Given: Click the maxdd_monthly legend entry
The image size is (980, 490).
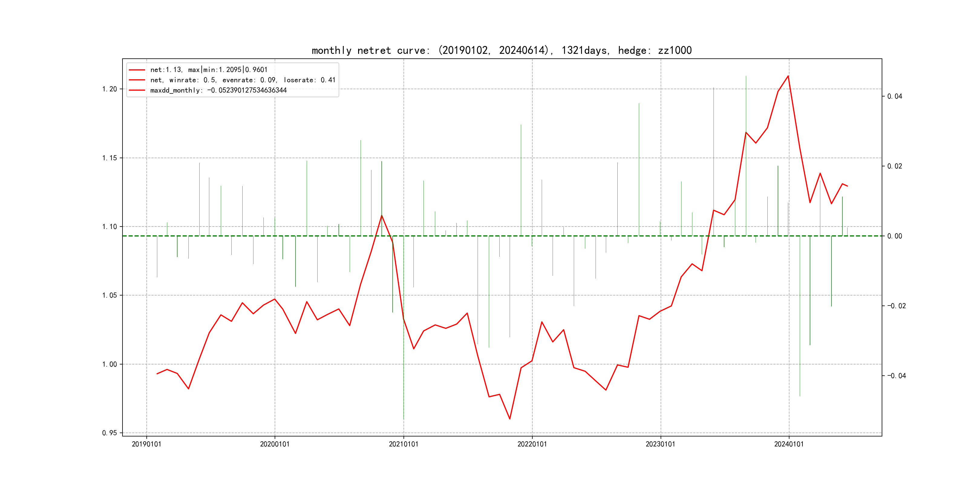Looking at the screenshot, I should [x=218, y=90].
